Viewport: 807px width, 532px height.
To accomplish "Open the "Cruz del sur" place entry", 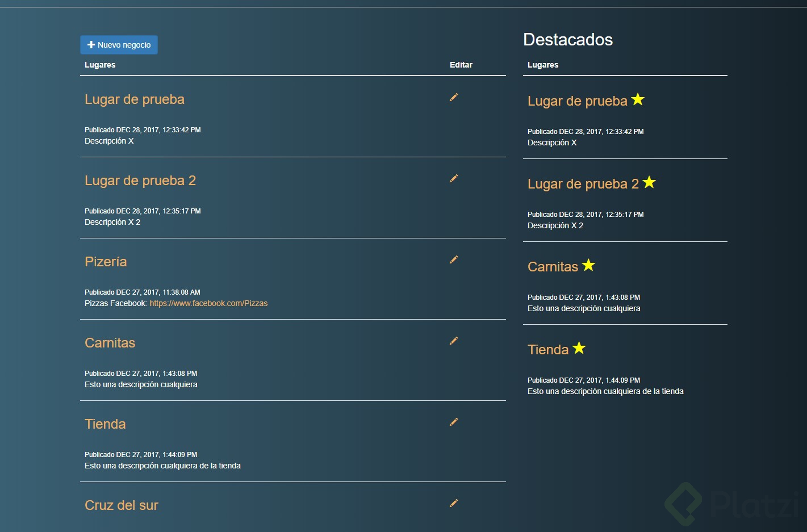I will click(x=121, y=505).
